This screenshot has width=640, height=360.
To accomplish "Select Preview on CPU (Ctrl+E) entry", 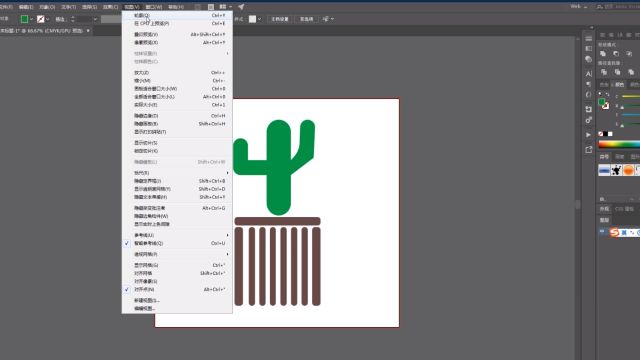I will coord(177,24).
